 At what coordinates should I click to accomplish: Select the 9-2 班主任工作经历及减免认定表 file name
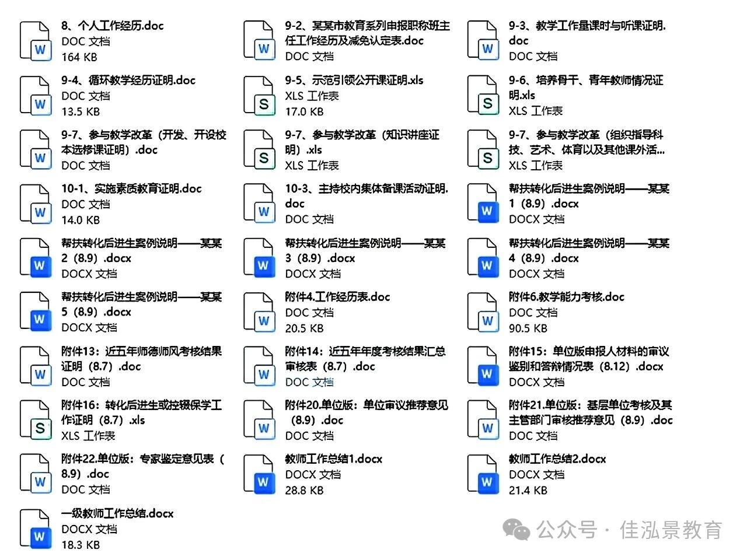click(x=367, y=33)
